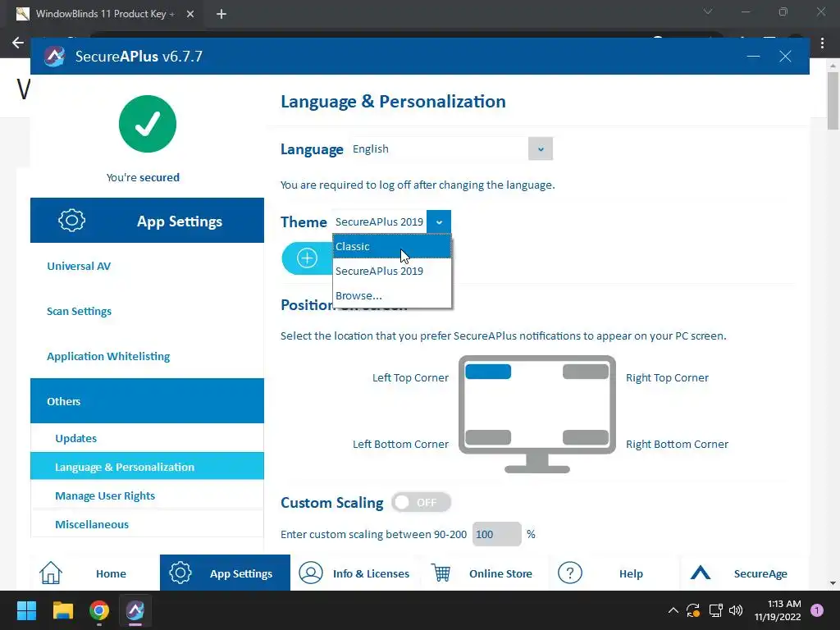The height and width of the screenshot is (630, 840).
Task: Go to Home in bottom navigation
Action: tap(95, 573)
